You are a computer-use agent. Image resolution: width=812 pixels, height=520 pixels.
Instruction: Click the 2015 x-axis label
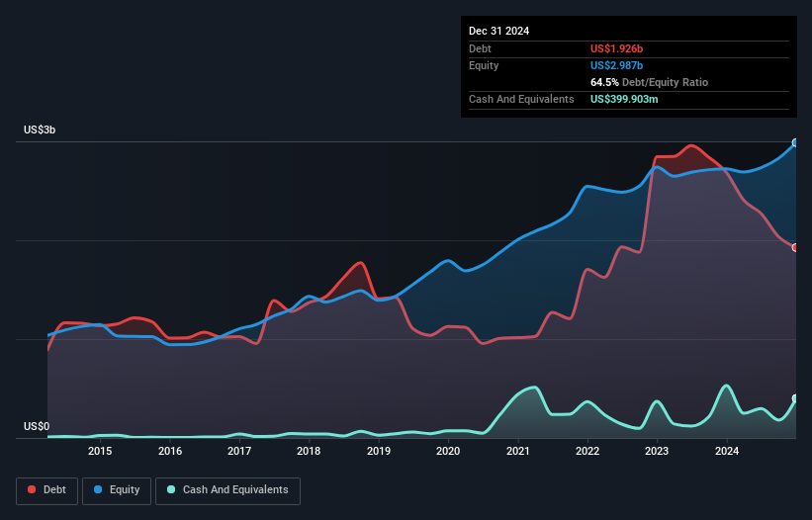[100, 451]
